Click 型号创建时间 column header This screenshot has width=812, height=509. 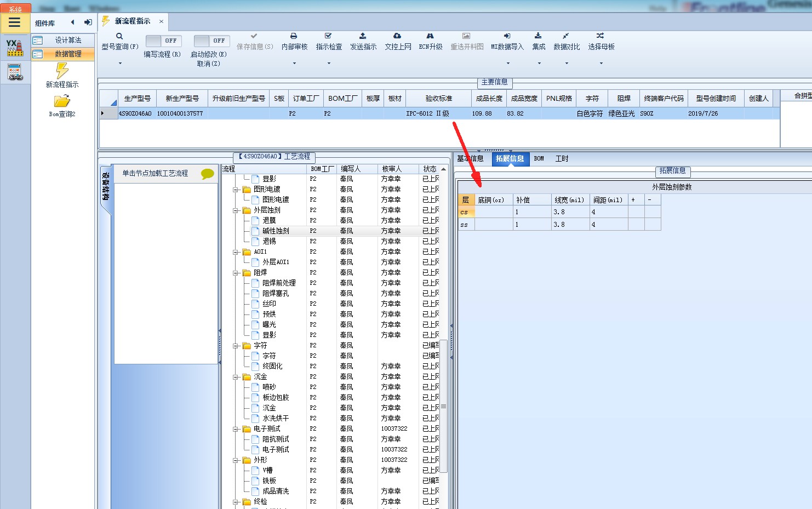pos(716,99)
